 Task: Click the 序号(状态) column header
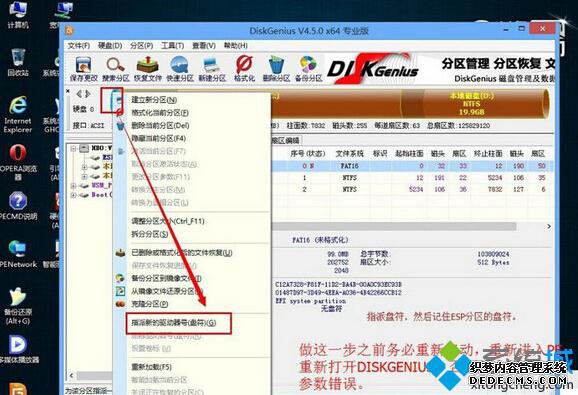click(308, 153)
